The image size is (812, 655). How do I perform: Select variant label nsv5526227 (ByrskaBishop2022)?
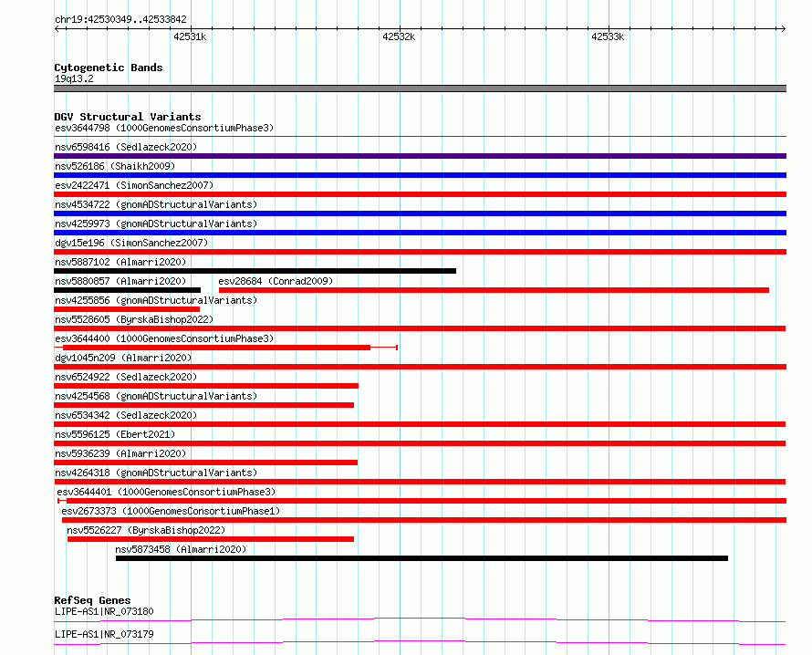tap(146, 530)
